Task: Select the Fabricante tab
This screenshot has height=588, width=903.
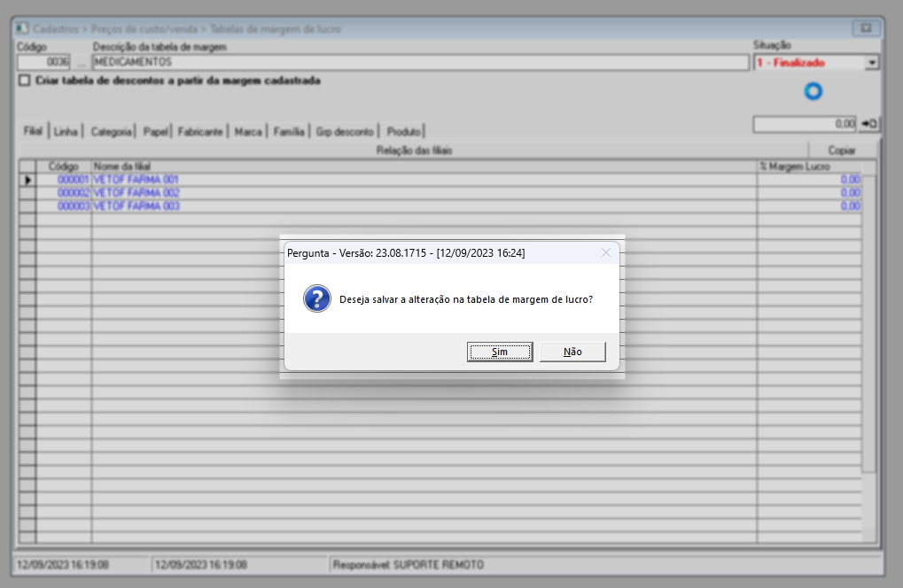Action: click(200, 131)
